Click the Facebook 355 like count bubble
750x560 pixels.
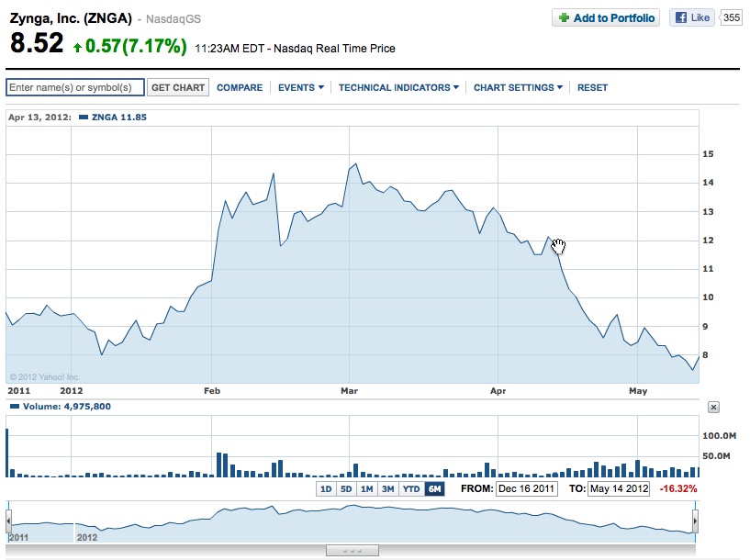pos(731,18)
